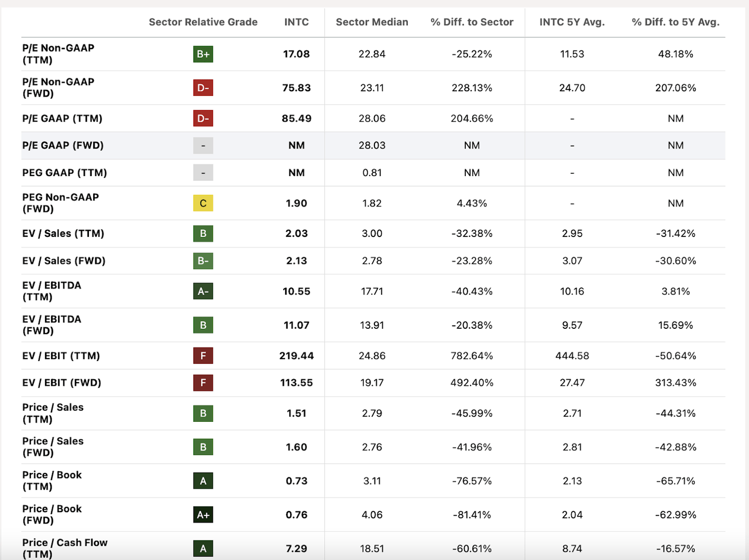The image size is (749, 560).
Task: Click the % Diff. to Sector column header
Action: coord(472,22)
